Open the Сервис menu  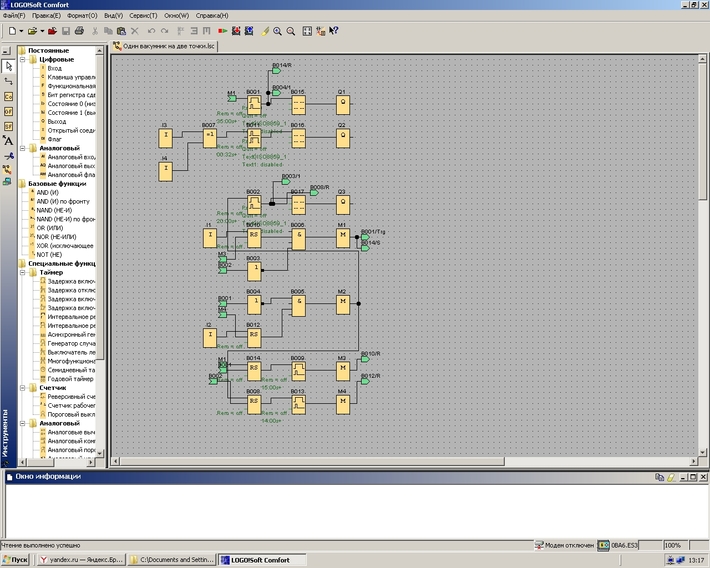(x=143, y=15)
